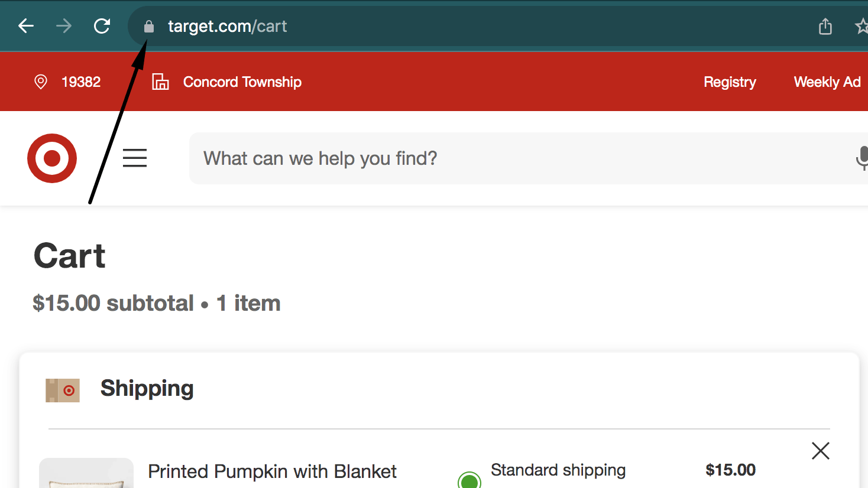This screenshot has height=488, width=868.
Task: Click the '$15.00 subtotal • 1 item' text
Action: pyautogui.click(x=157, y=303)
